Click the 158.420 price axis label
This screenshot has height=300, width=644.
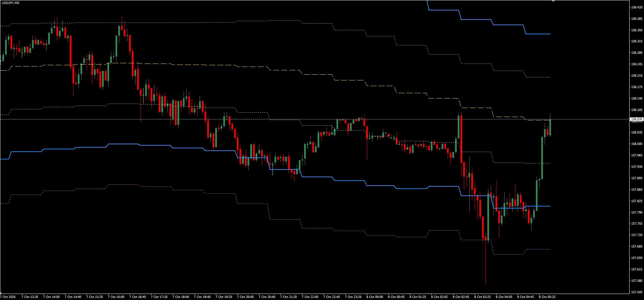(637, 7)
